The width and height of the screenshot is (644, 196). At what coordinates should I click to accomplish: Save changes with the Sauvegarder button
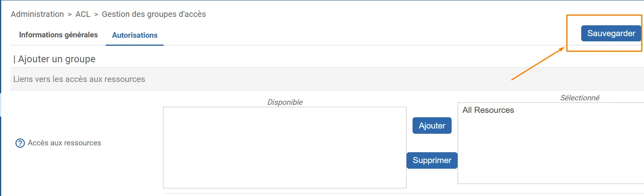pos(611,33)
